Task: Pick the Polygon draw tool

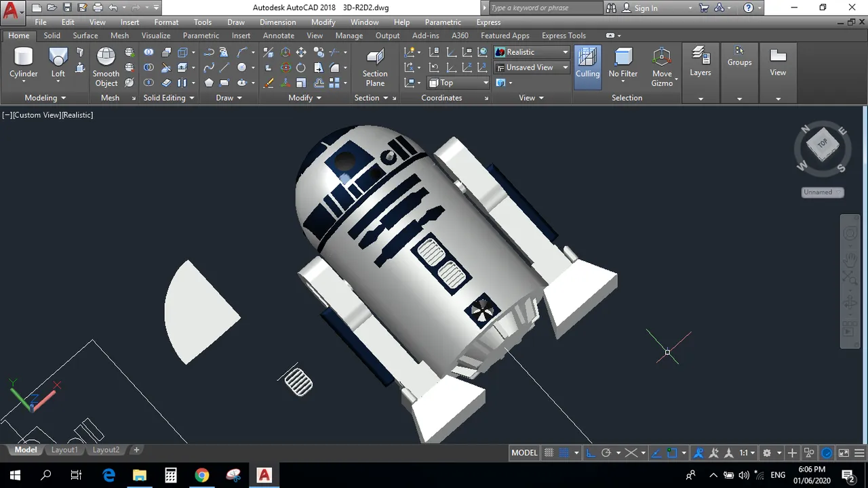Action: point(209,83)
